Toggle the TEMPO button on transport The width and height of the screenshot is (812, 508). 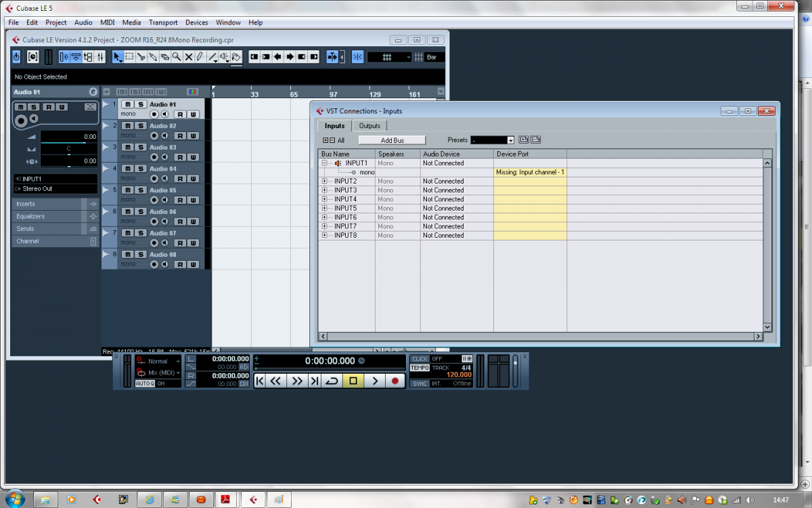point(420,368)
